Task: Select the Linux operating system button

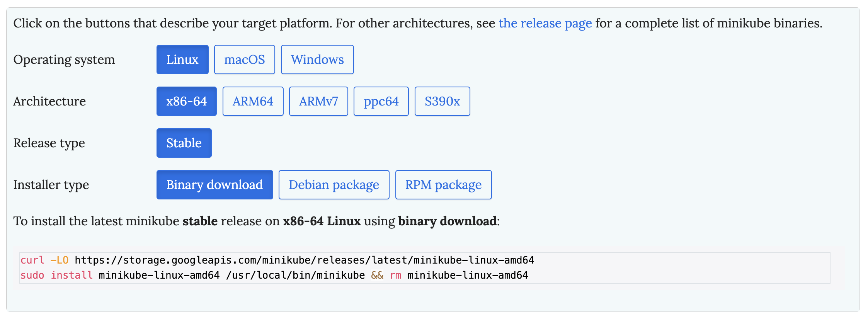Action: (x=182, y=60)
